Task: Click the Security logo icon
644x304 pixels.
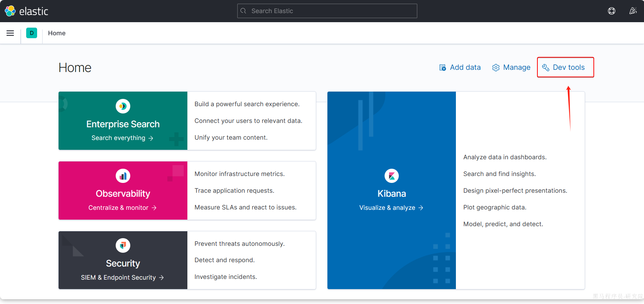Action: [123, 245]
